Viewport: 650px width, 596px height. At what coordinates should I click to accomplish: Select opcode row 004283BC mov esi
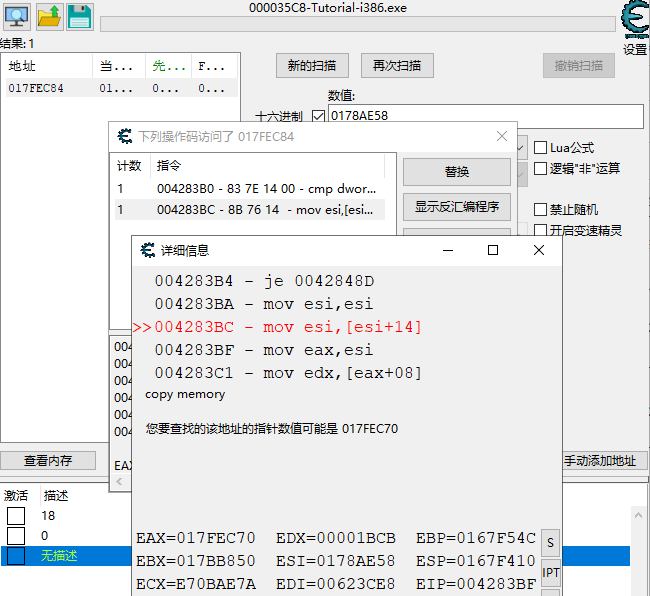point(250,209)
